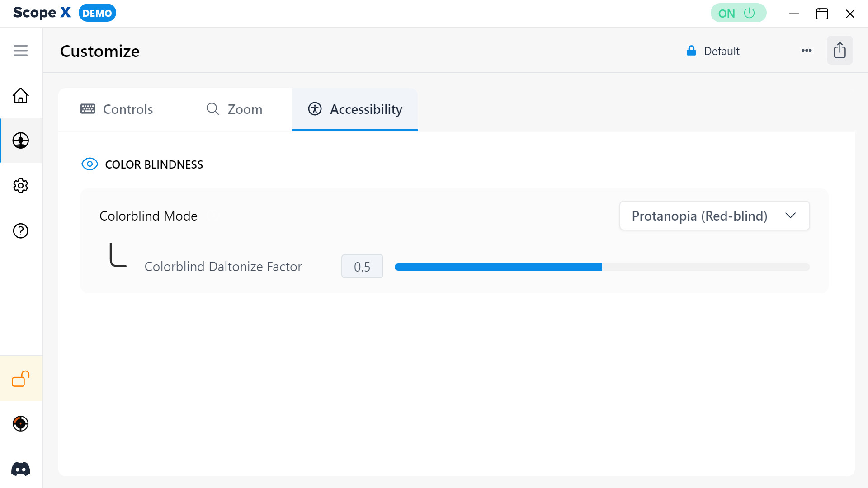Open the Settings gear in sidebar
868x488 pixels.
pos(20,186)
